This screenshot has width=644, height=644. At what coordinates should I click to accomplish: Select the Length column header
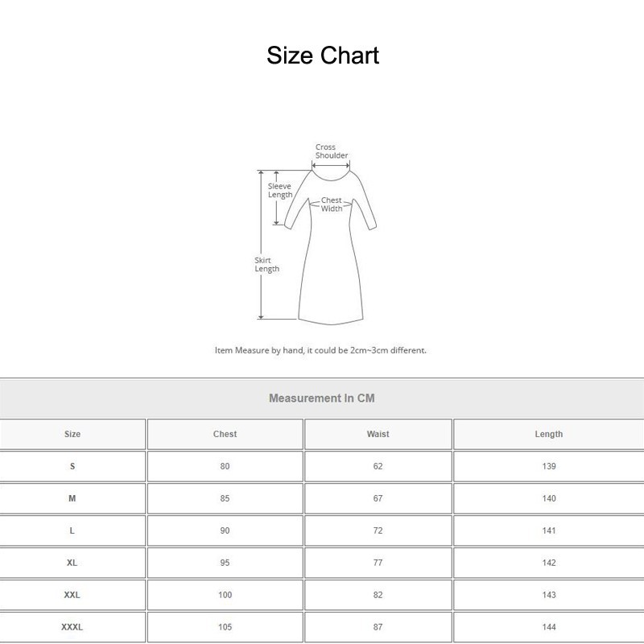tap(549, 434)
